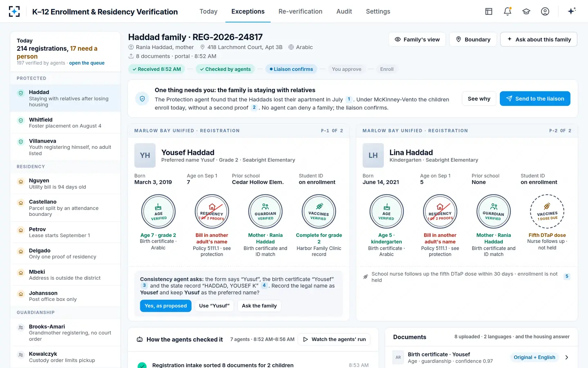Click Ask about this family
This screenshot has width=588, height=368.
point(539,39)
